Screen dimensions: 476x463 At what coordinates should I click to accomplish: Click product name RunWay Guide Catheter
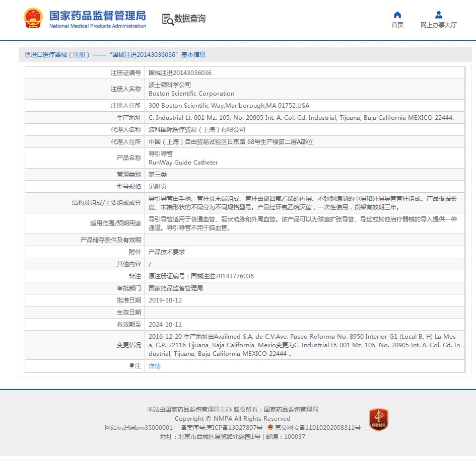183,163
